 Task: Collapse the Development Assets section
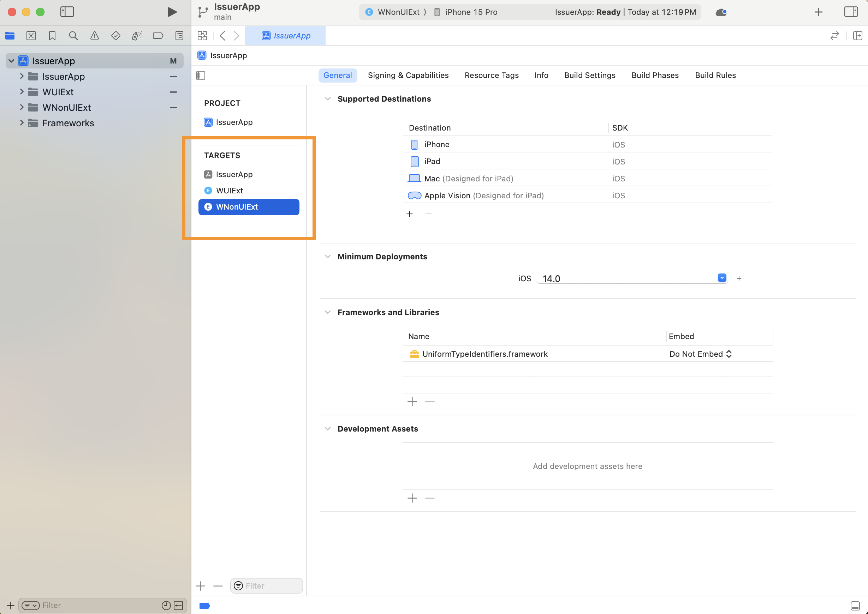coord(328,429)
